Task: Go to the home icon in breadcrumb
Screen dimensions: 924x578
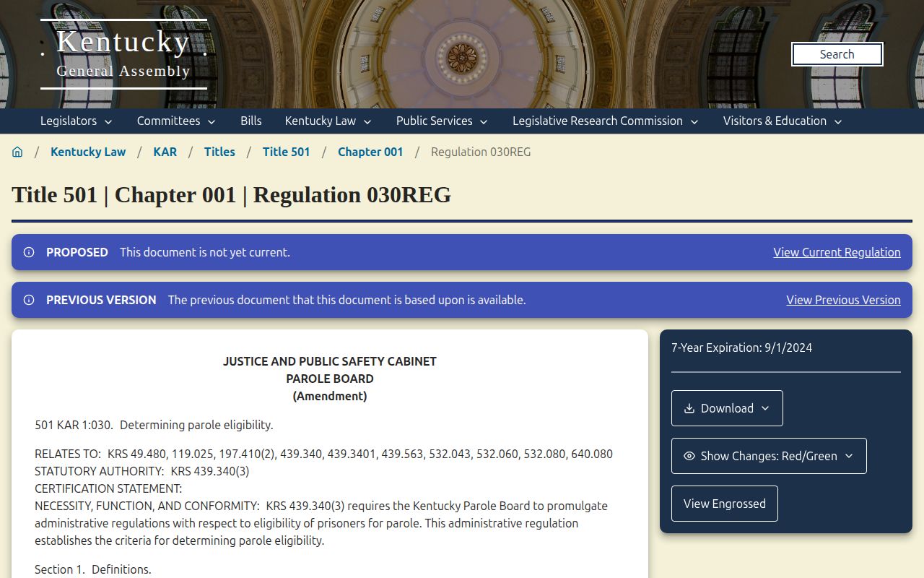Action: (17, 152)
